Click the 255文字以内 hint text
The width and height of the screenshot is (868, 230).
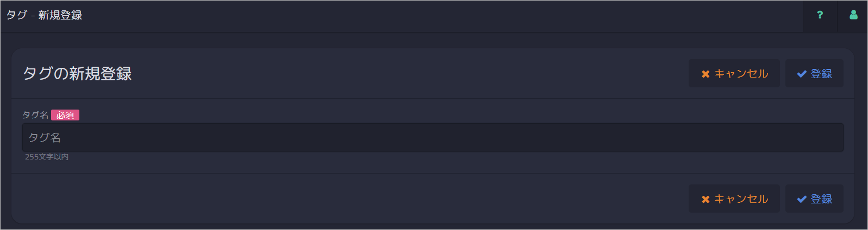[47, 157]
